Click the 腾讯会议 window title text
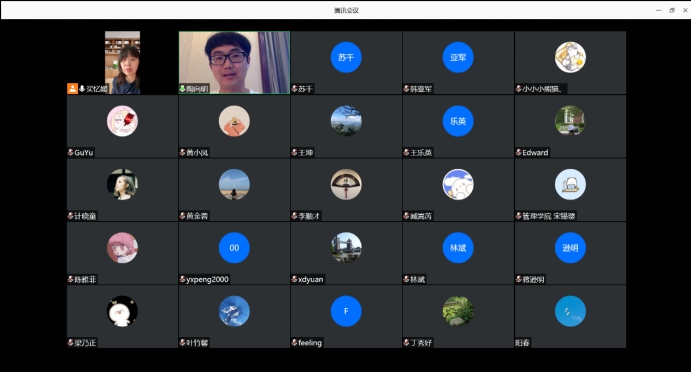The width and height of the screenshot is (691, 372). [x=346, y=10]
